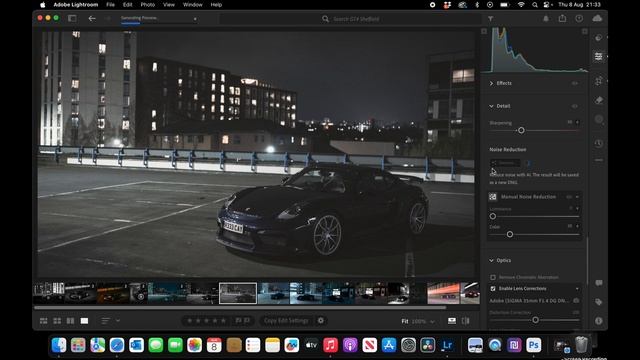
Task: Check Remove Chromatic Aberration
Action: click(493, 277)
